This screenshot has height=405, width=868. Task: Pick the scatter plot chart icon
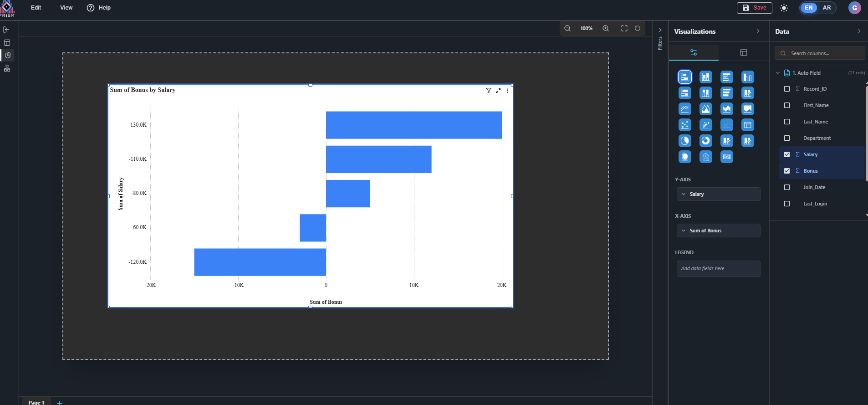tap(684, 125)
